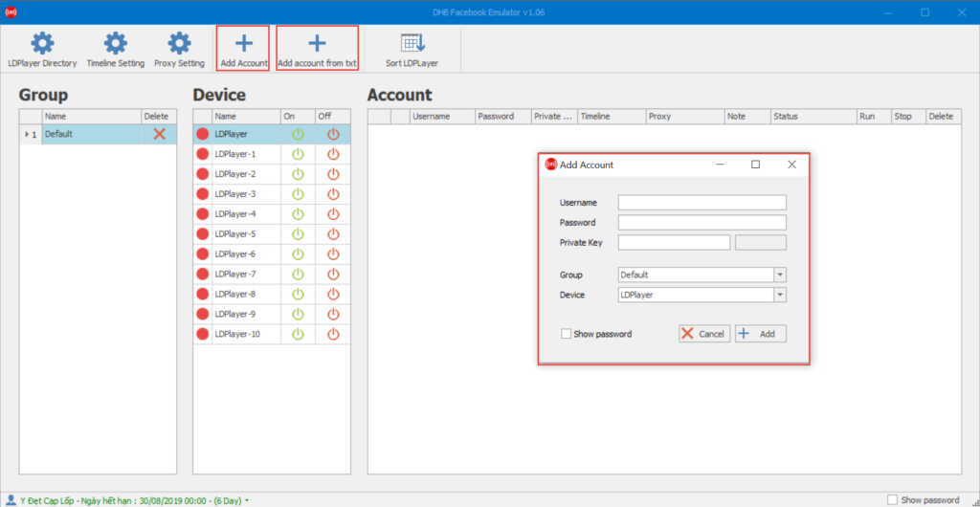The image size is (980, 507).
Task: Turn on LDPlayer-7
Action: (x=299, y=274)
